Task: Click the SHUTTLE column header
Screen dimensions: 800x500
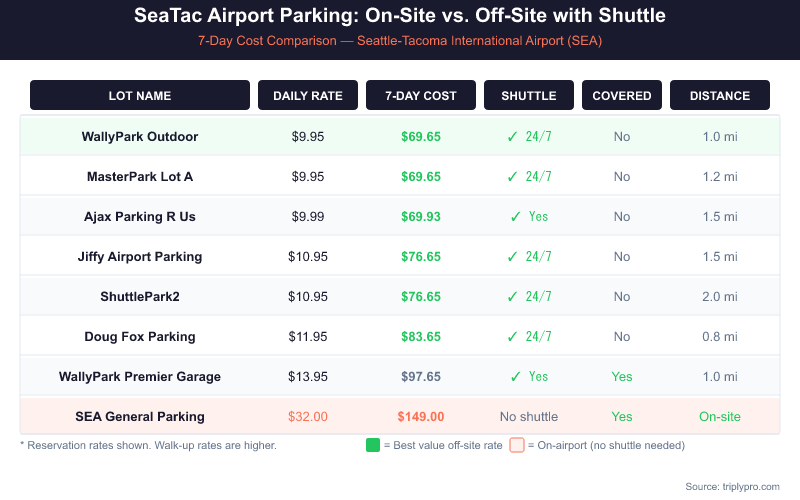Action: pyautogui.click(x=528, y=96)
